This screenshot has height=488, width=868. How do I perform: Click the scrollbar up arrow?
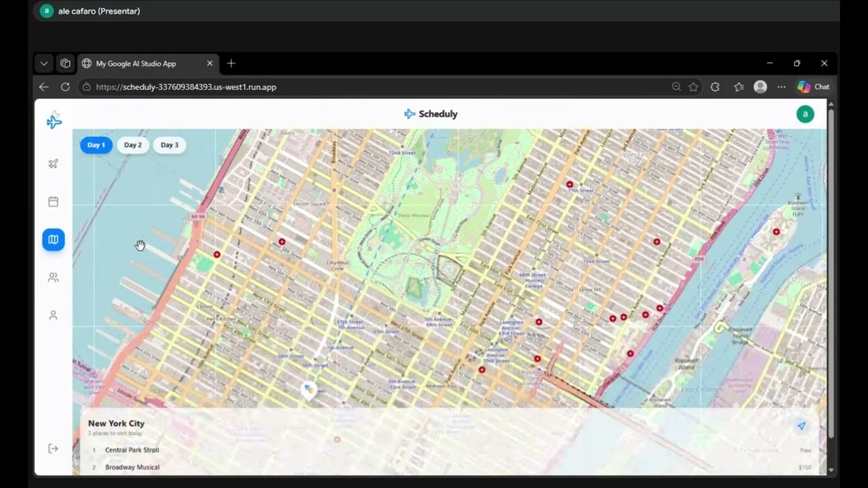point(831,104)
